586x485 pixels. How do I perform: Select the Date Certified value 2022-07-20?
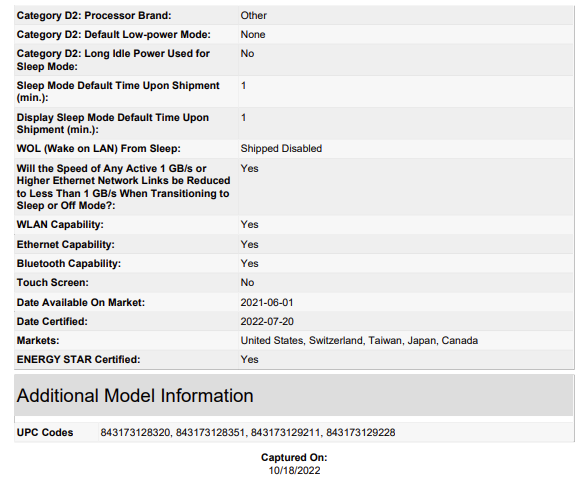[x=267, y=321]
